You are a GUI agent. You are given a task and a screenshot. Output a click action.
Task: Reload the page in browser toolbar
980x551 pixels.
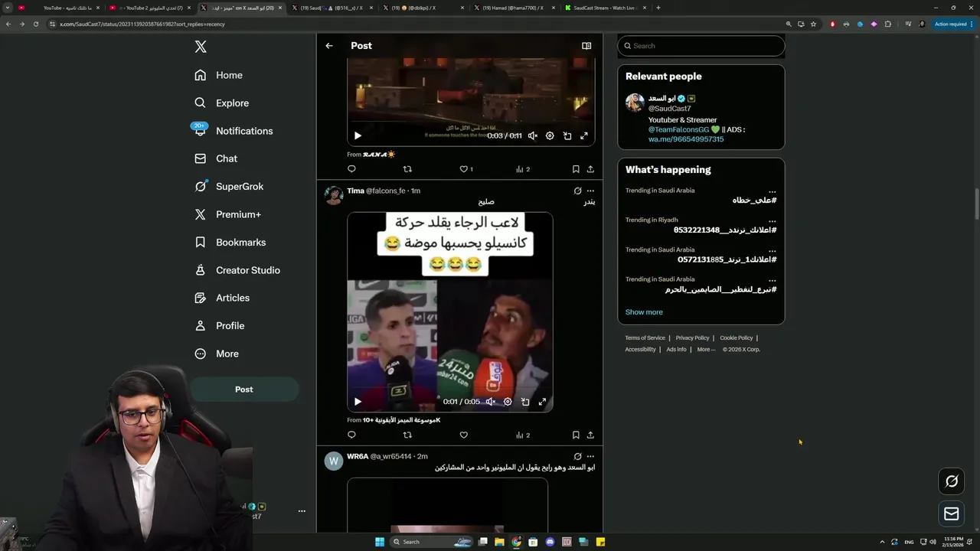pos(35,24)
